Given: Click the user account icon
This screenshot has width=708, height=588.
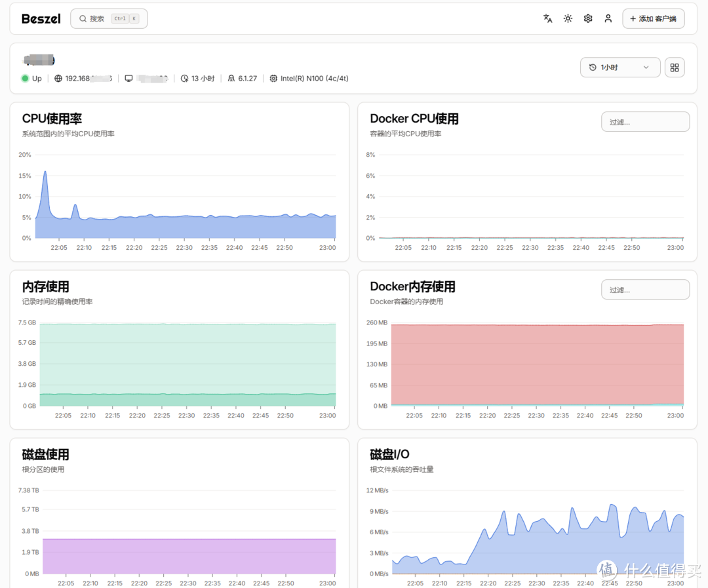Looking at the screenshot, I should tap(608, 18).
